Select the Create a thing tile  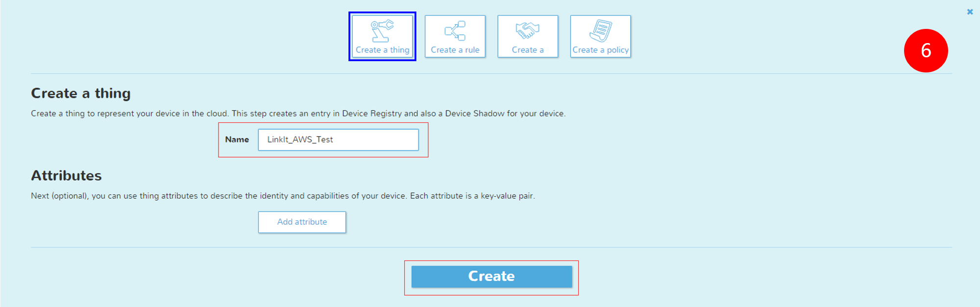point(382,36)
